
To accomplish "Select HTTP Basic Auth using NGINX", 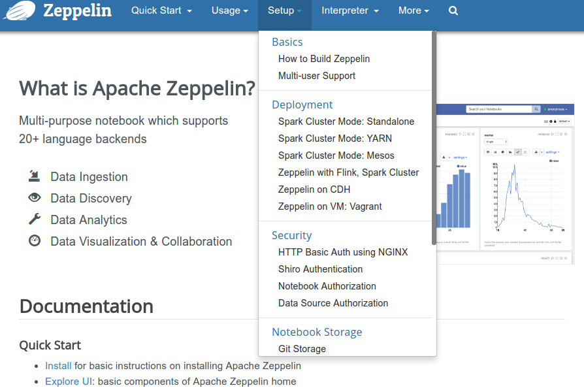I will 343,252.
